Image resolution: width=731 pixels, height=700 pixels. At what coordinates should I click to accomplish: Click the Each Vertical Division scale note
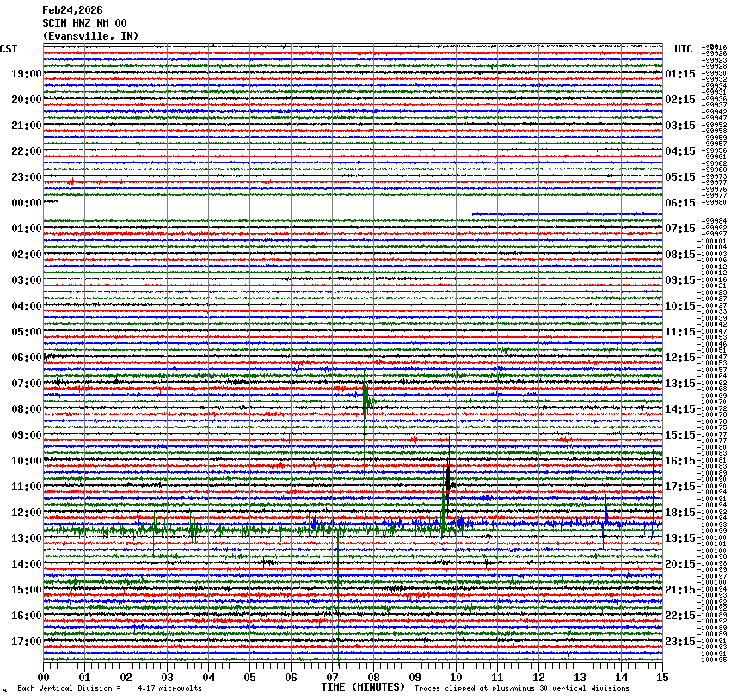(x=110, y=688)
